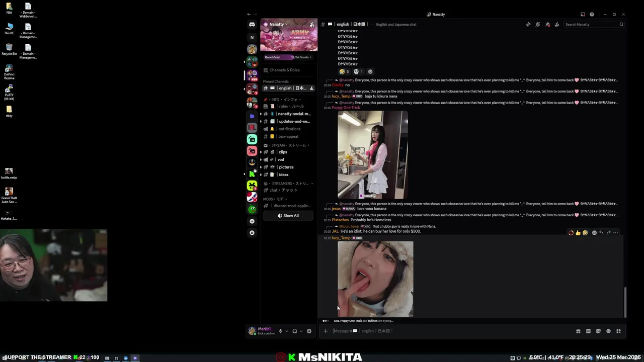Add reaction icon on hovered message toolbar

(x=594, y=233)
